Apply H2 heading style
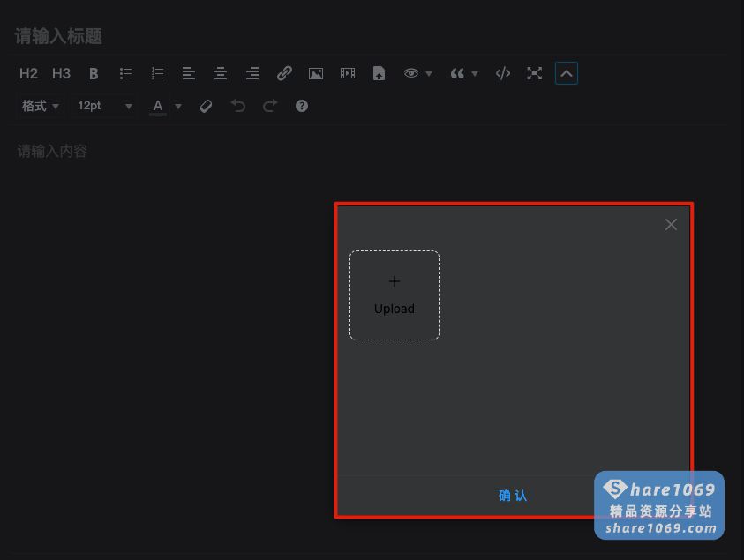The image size is (744, 560). point(28,73)
